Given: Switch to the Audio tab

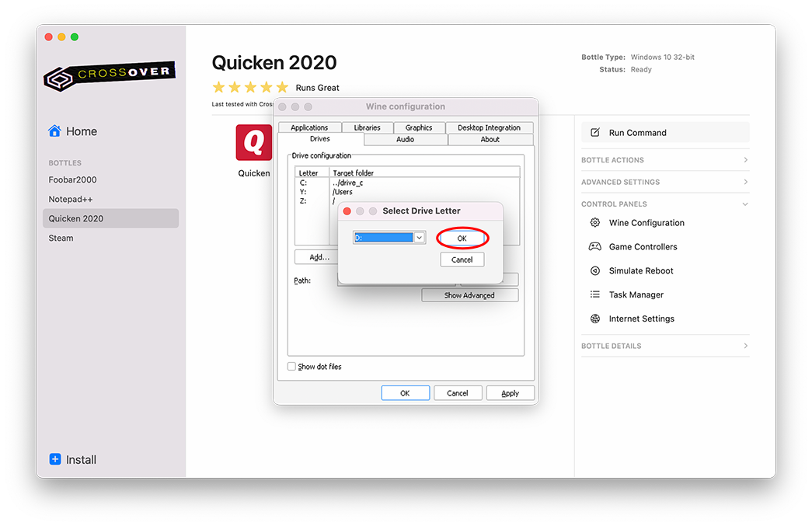Looking at the screenshot, I should coord(406,139).
